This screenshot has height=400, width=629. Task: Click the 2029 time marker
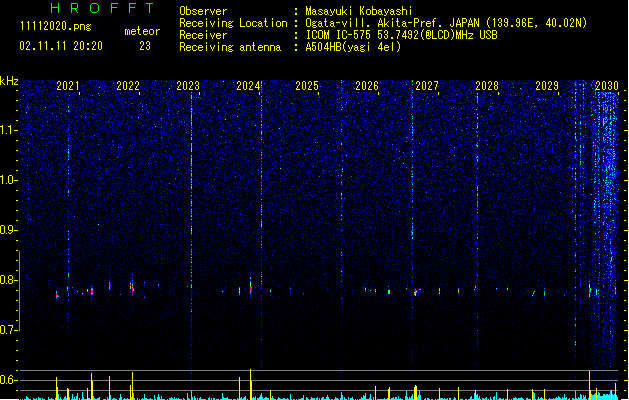pos(547,85)
